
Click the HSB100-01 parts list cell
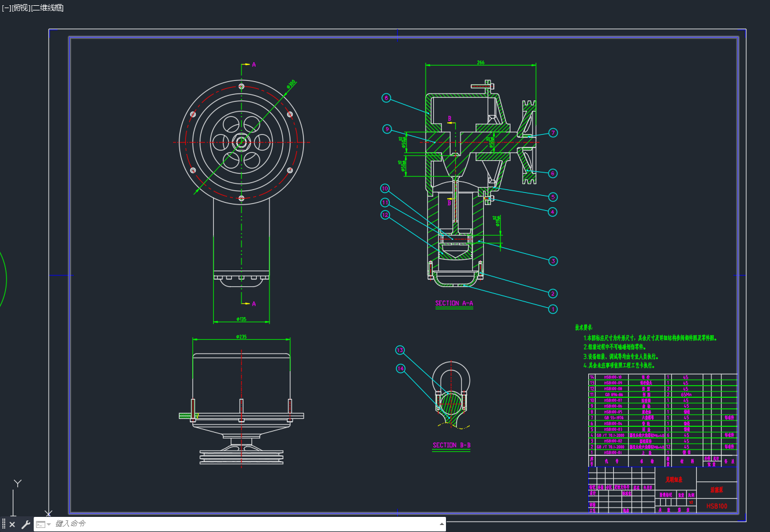coord(613,452)
